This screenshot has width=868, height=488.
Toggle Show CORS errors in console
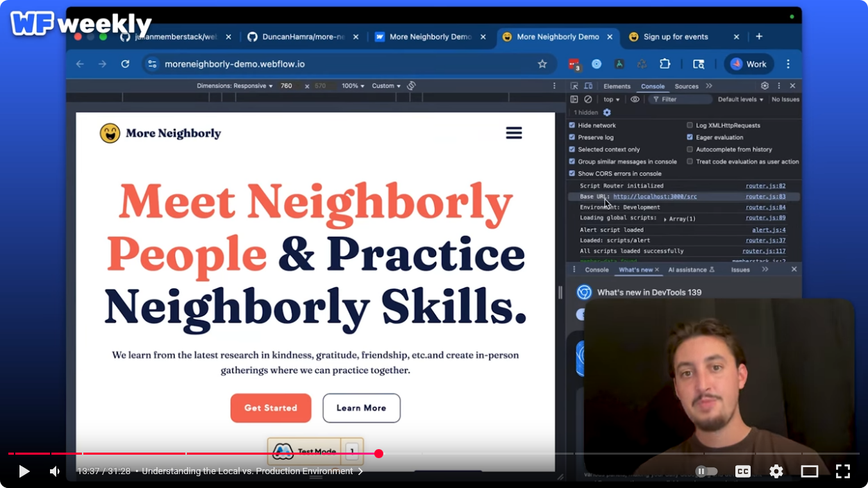[572, 174]
